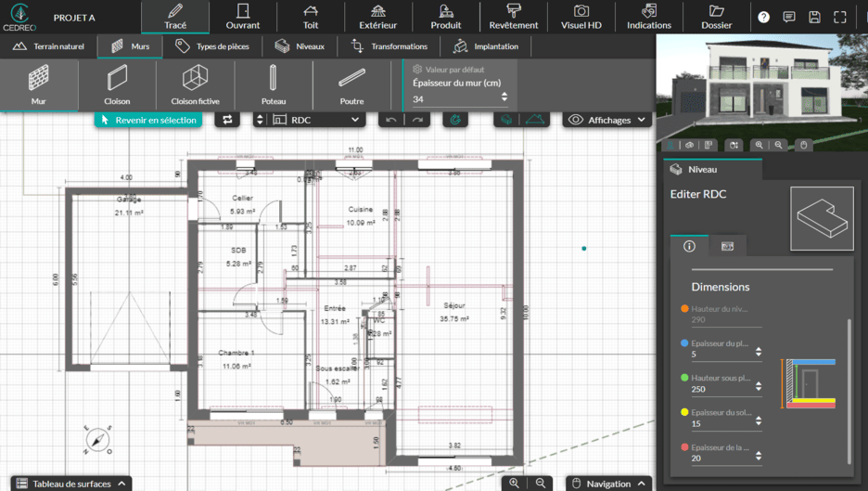The width and height of the screenshot is (868, 491).
Task: Zoom out on the floor plan canvas
Action: click(540, 483)
